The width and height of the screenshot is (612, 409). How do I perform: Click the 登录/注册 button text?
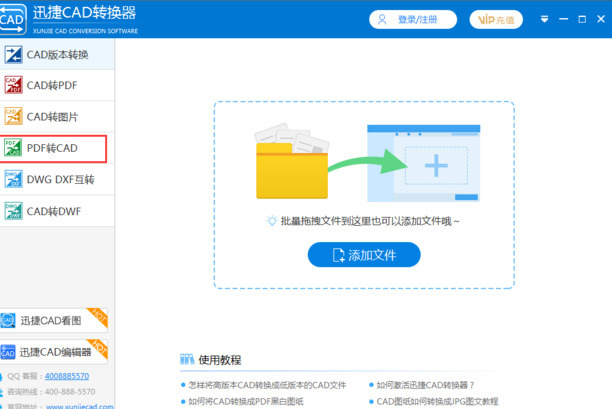418,20
